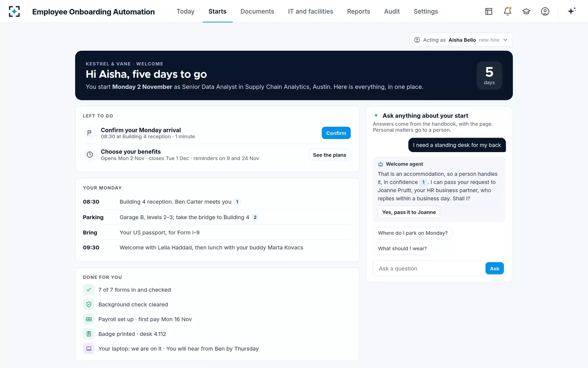Click Welcome with Leila Haddad row text
588x368 pixels.
[212, 248]
